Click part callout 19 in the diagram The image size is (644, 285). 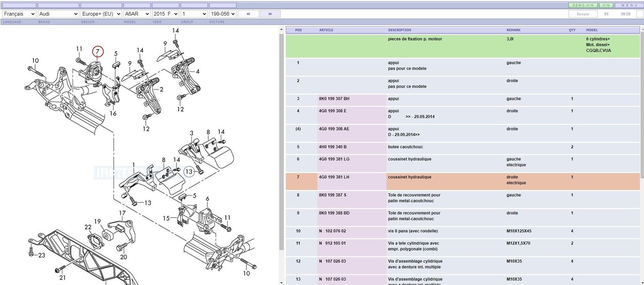pos(98,221)
